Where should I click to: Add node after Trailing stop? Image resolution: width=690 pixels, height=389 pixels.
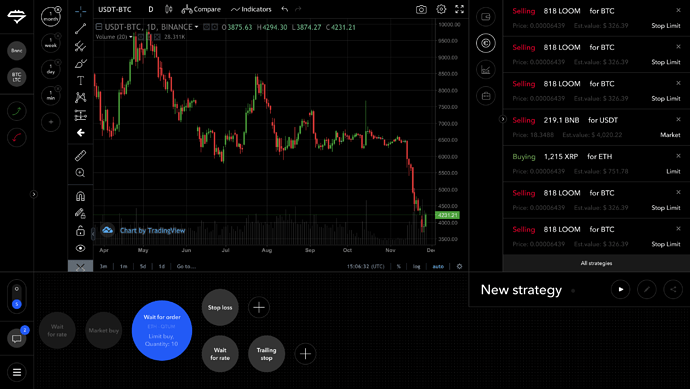[x=305, y=354]
